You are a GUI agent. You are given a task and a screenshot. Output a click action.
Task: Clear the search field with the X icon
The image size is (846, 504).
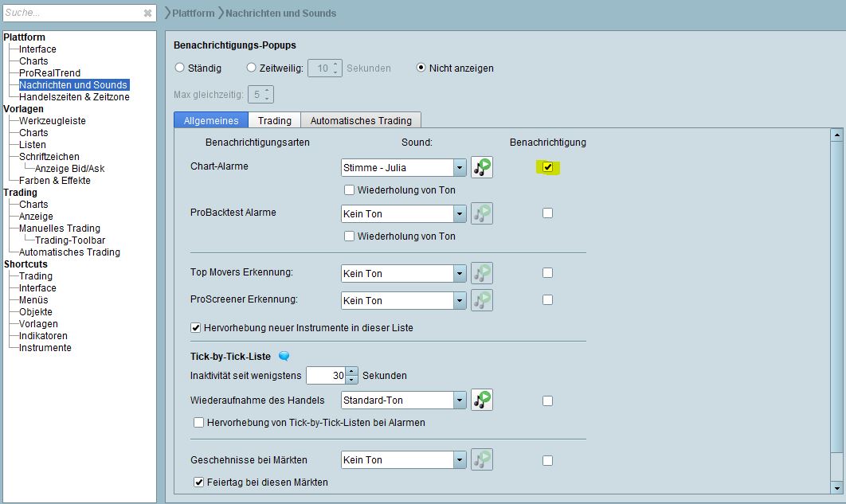click(147, 13)
